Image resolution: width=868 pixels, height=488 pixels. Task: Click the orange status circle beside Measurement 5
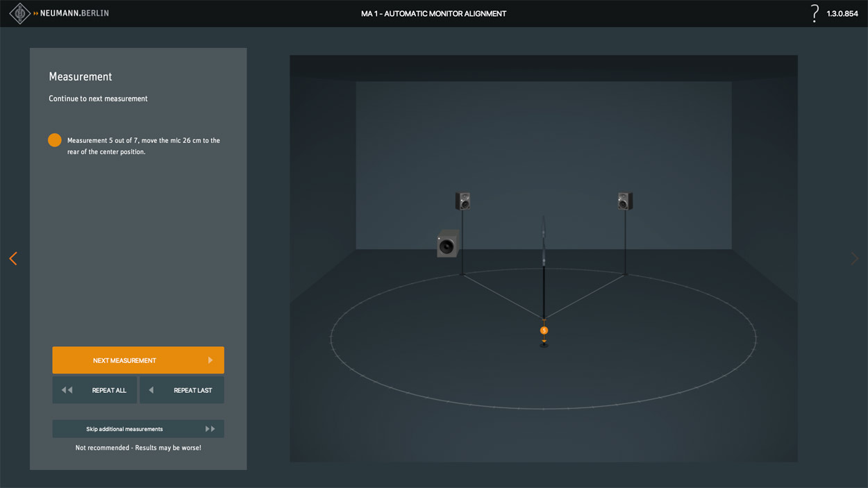coord(55,140)
